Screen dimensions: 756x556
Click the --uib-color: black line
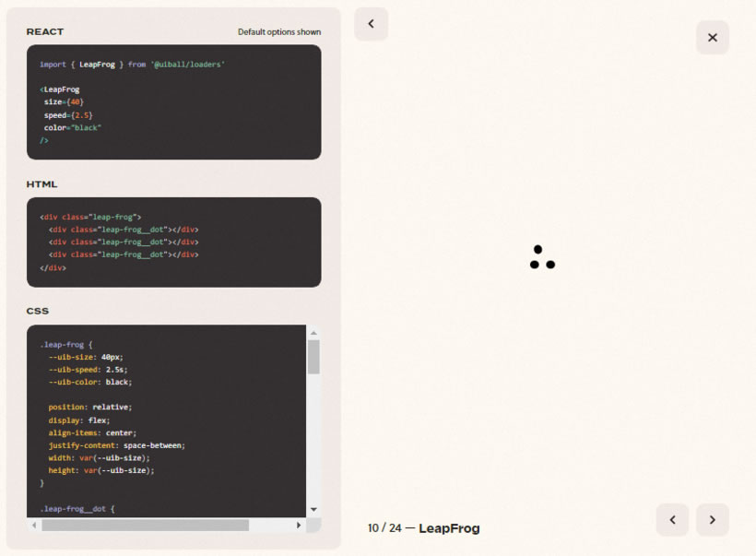point(90,382)
